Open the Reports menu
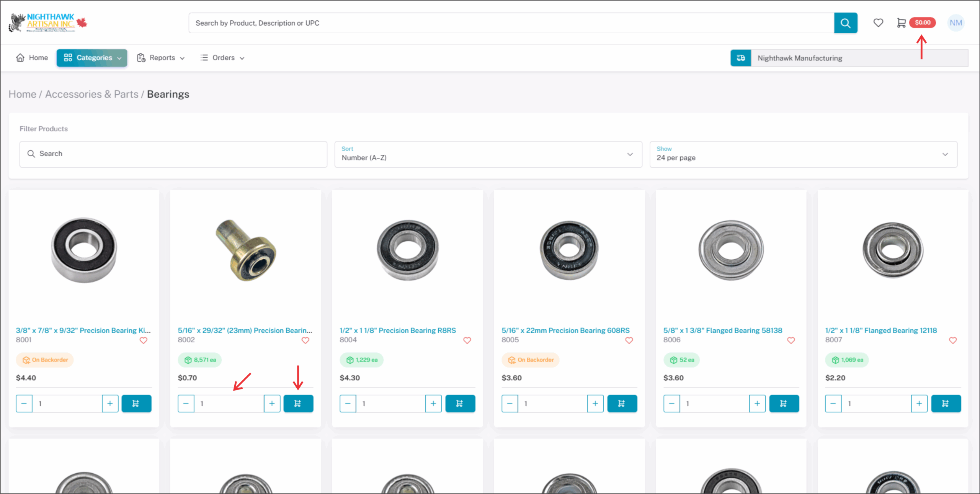Screen dimensions: 980x494 point(161,58)
